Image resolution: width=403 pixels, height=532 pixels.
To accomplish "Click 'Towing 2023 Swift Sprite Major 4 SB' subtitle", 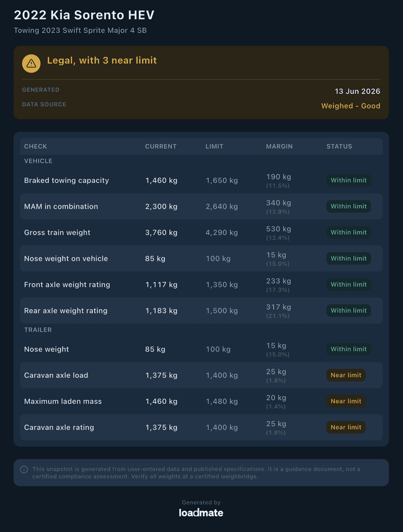I will click(x=81, y=30).
